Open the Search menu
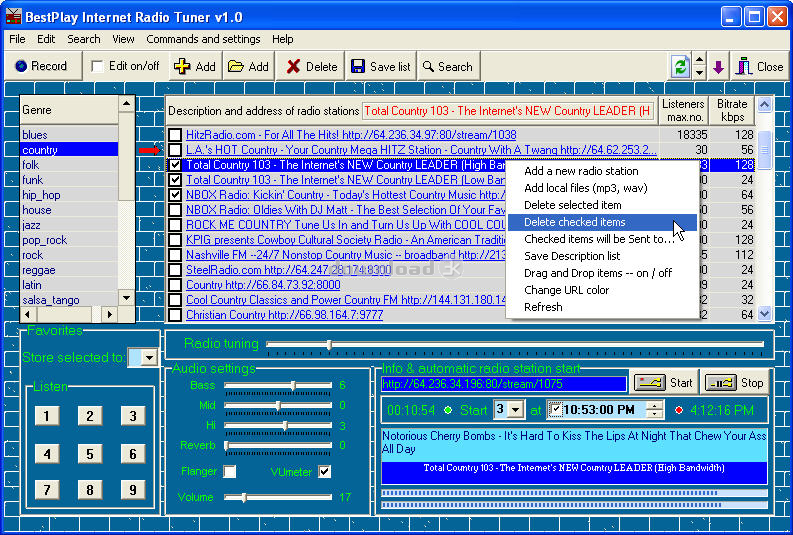Image resolution: width=793 pixels, height=535 pixels. point(84,39)
